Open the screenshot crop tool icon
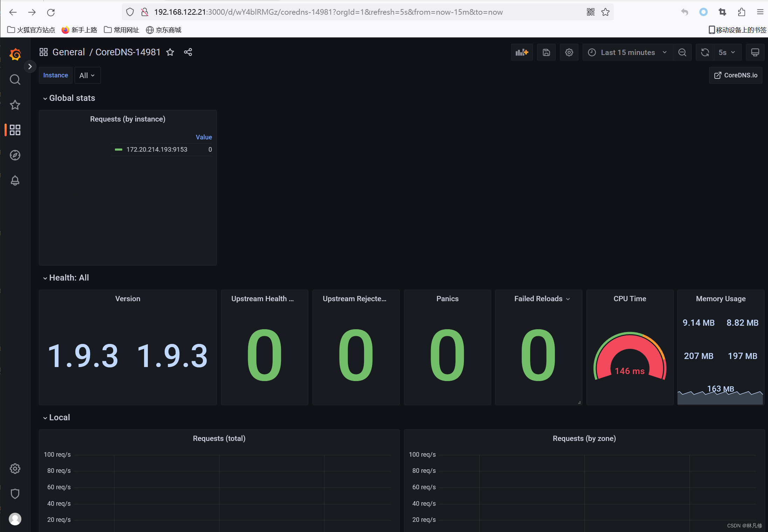768x532 pixels. [722, 12]
